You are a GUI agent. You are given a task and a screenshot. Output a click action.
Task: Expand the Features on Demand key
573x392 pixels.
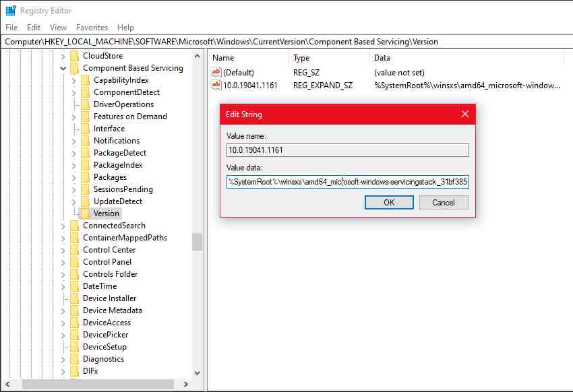coord(74,117)
